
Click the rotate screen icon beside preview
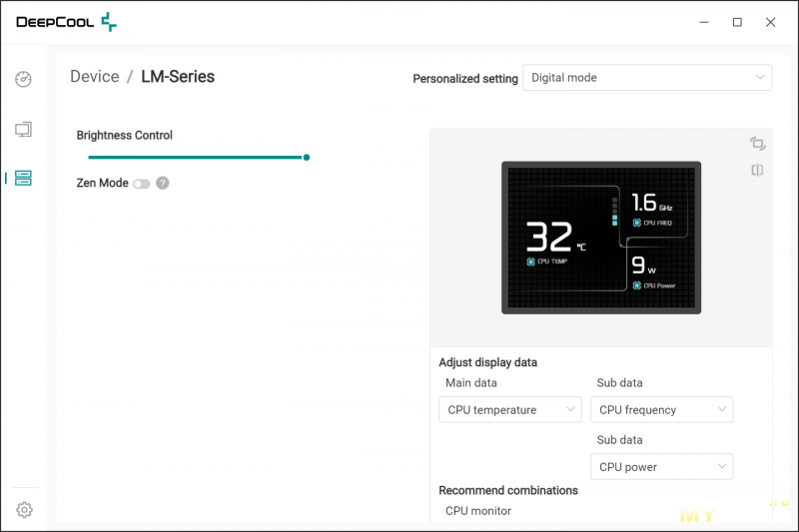[x=758, y=144]
